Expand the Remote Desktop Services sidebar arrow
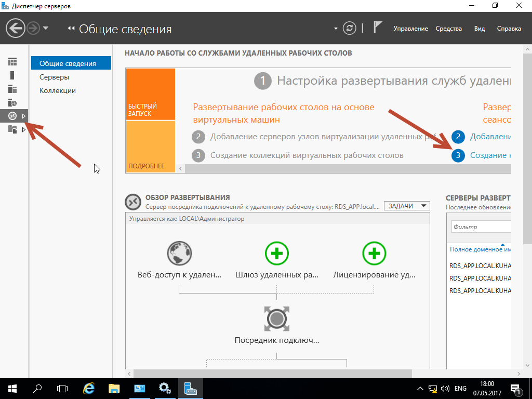 coord(23,116)
